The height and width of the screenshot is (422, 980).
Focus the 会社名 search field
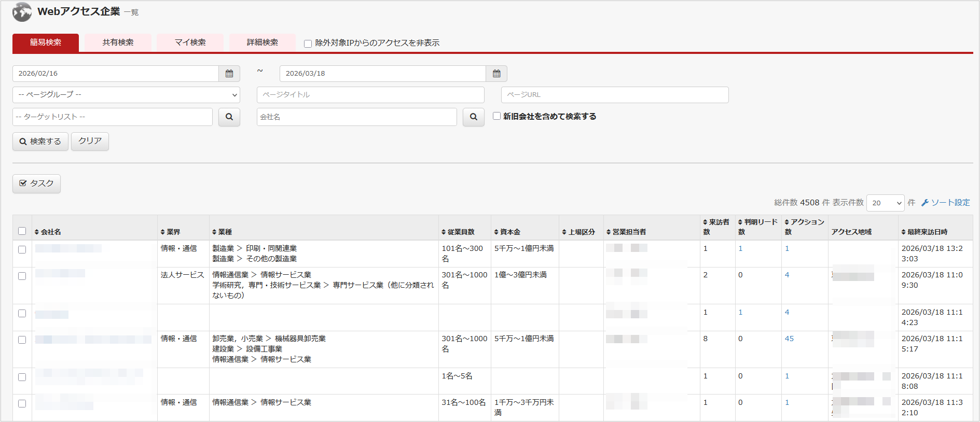pos(357,117)
